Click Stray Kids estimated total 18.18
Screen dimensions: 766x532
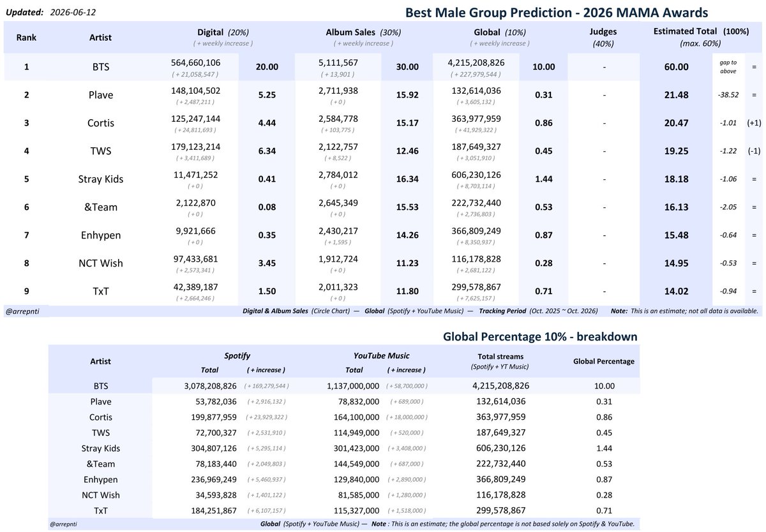[676, 179]
